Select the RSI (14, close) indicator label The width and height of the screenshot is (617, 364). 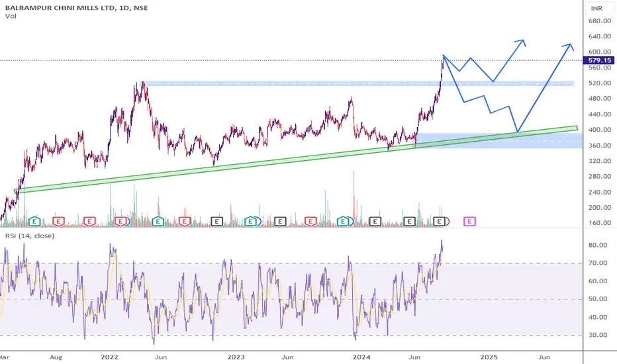click(x=30, y=236)
